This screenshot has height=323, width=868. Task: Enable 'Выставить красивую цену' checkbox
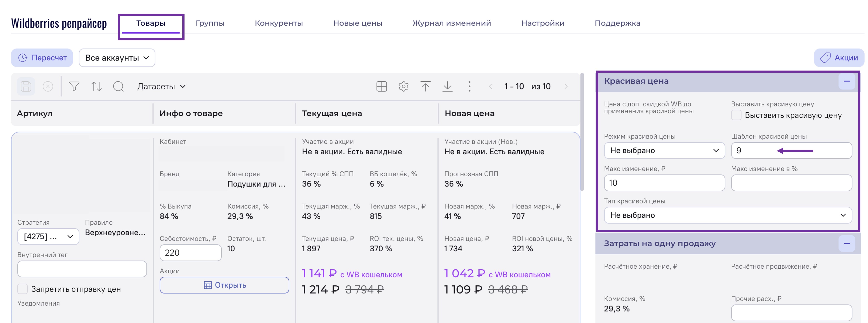pos(736,115)
